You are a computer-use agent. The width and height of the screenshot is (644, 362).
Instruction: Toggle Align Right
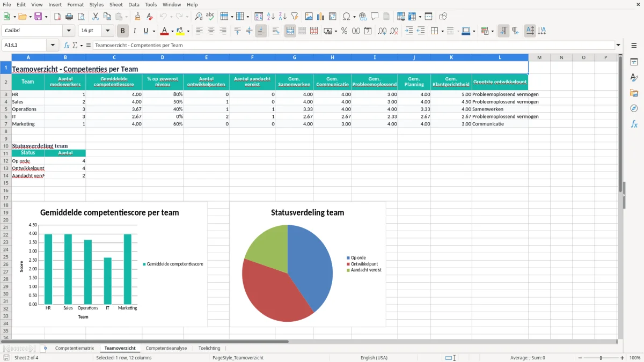click(x=223, y=31)
